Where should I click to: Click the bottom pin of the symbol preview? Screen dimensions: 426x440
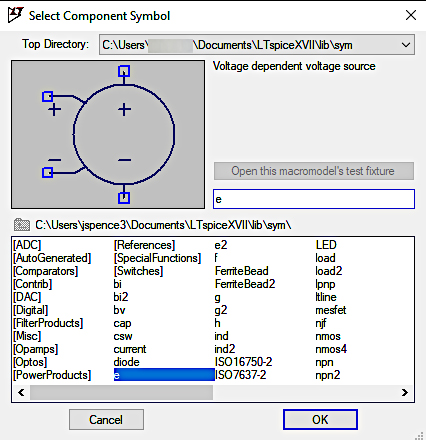(x=124, y=198)
